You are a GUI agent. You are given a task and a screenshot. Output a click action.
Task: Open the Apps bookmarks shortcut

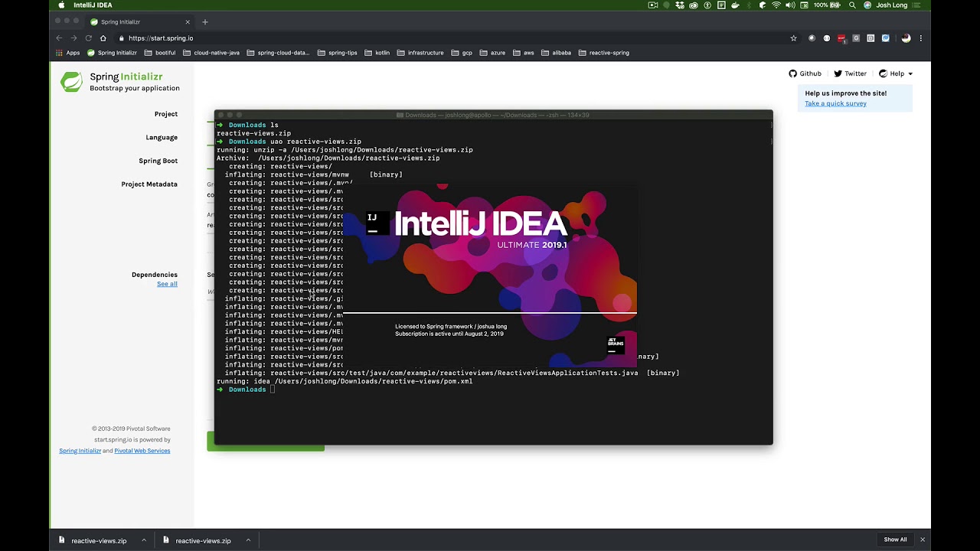pos(67,53)
